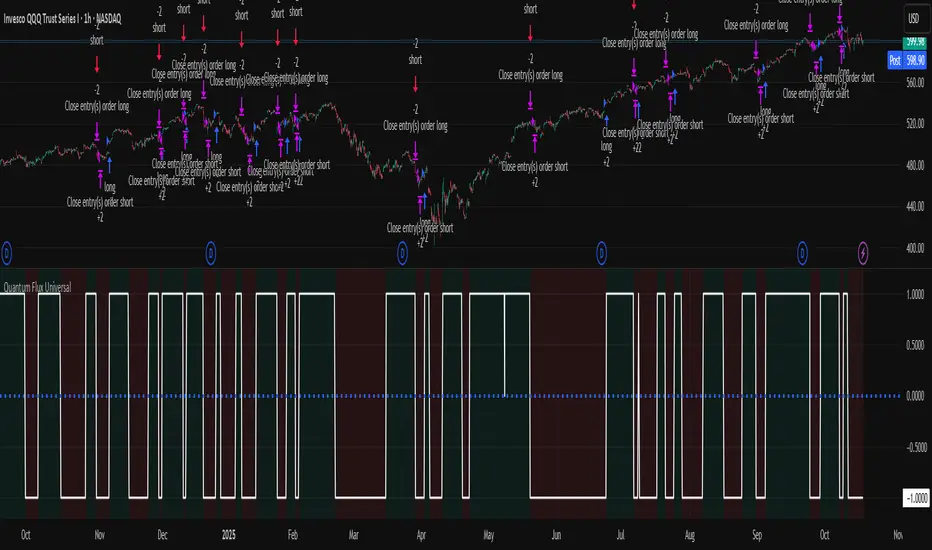Click the Jul label on the time axis
This screenshot has width=932, height=550.
click(621, 535)
